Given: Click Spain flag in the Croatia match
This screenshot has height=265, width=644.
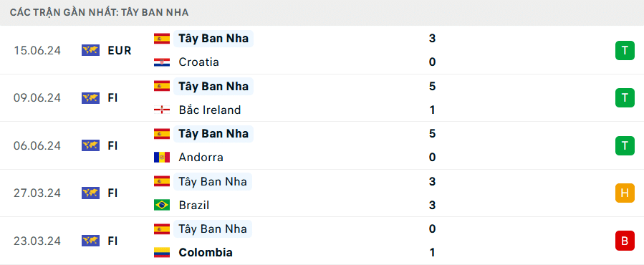Looking at the screenshot, I should tap(162, 39).
